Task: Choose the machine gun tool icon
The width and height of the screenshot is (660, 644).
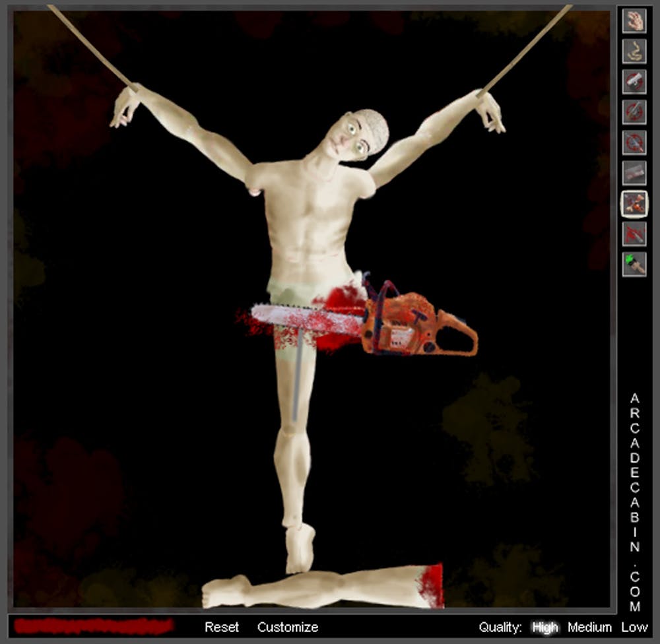Action: click(x=634, y=143)
